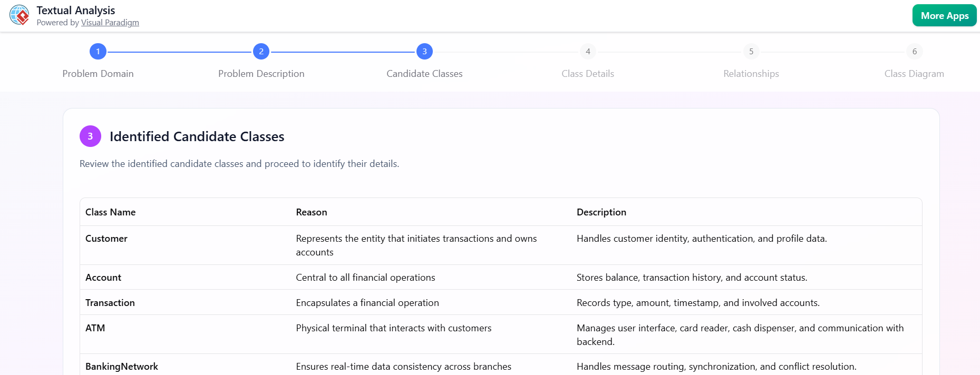The image size is (980, 375).
Task: Jump to step 4 circle in the stepper
Action: [x=588, y=52]
